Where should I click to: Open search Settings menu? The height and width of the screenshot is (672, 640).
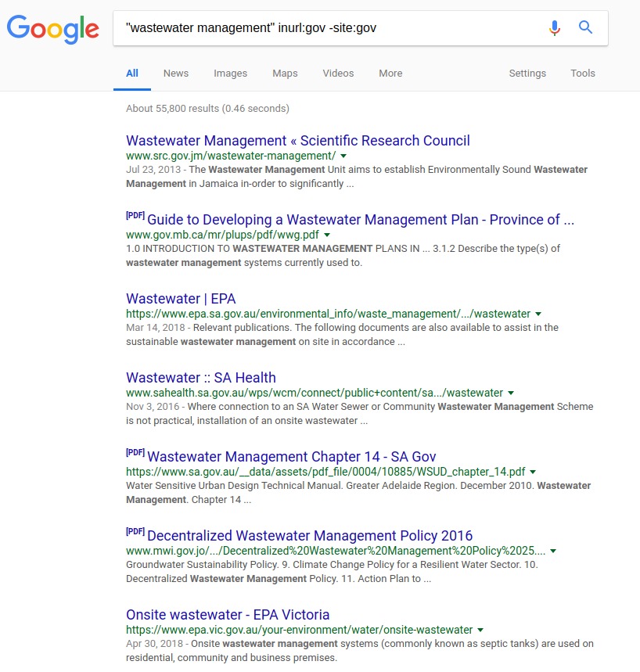tap(527, 74)
